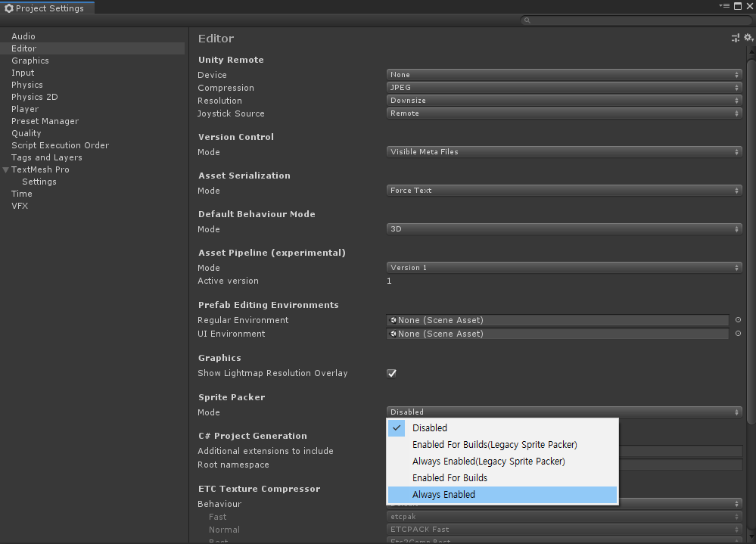Select Disabled in the Sprite Packer menu
The image size is (756, 544).
click(x=502, y=428)
